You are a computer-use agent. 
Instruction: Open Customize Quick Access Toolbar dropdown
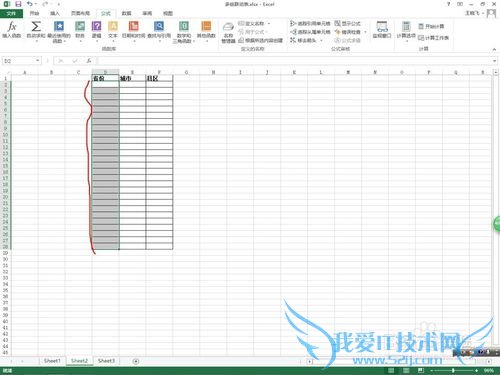(59, 4)
